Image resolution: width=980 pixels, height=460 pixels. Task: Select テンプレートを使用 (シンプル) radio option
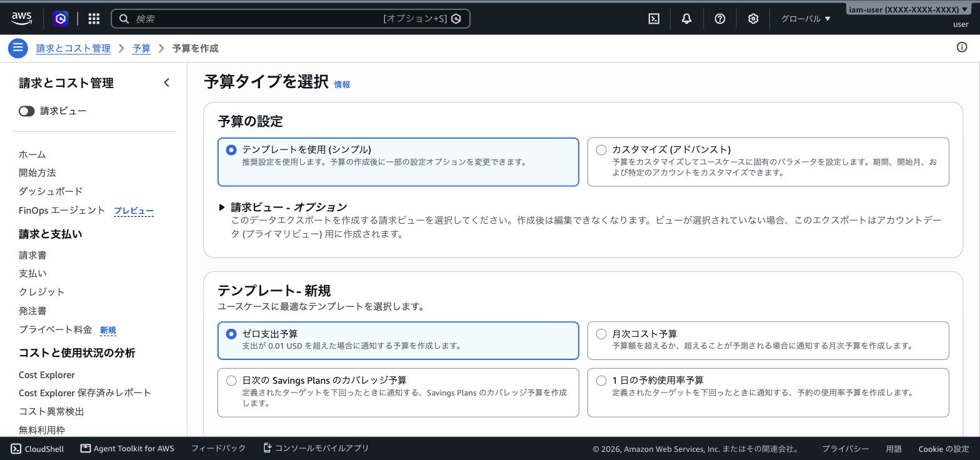(x=231, y=150)
